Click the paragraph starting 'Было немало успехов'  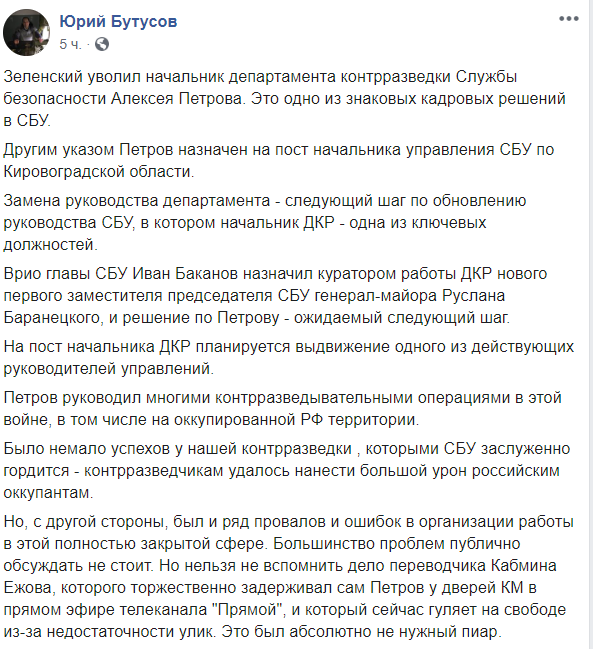287,471
